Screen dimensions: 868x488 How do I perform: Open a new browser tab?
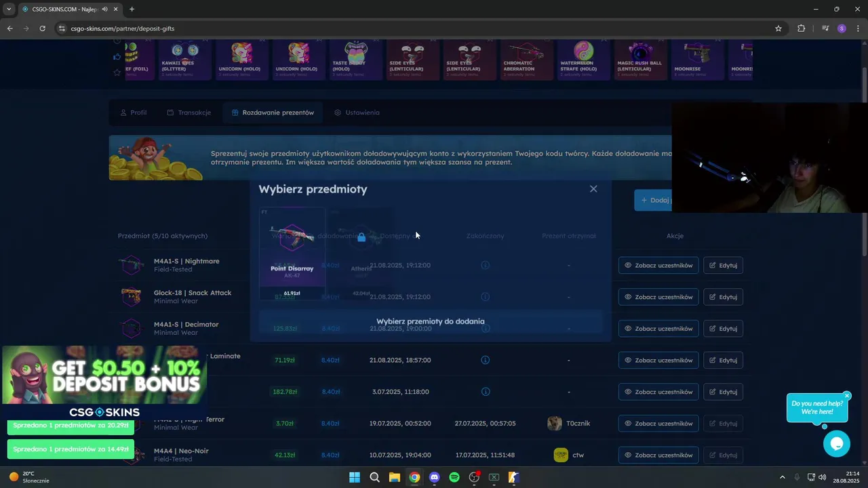click(132, 9)
